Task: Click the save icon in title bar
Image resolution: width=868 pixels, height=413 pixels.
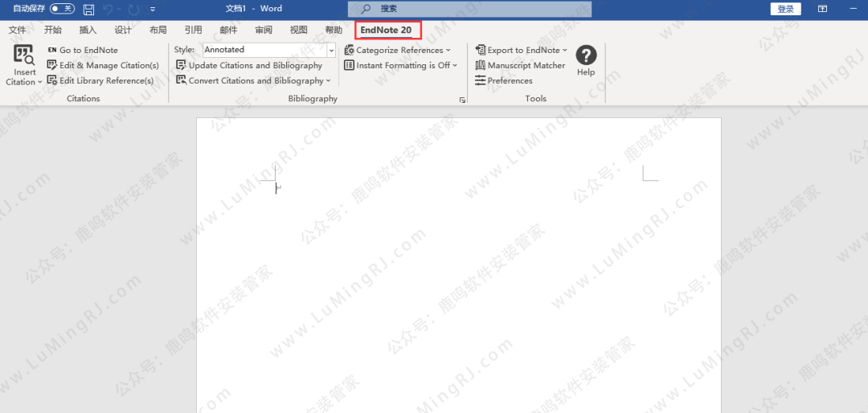Action: coord(88,9)
